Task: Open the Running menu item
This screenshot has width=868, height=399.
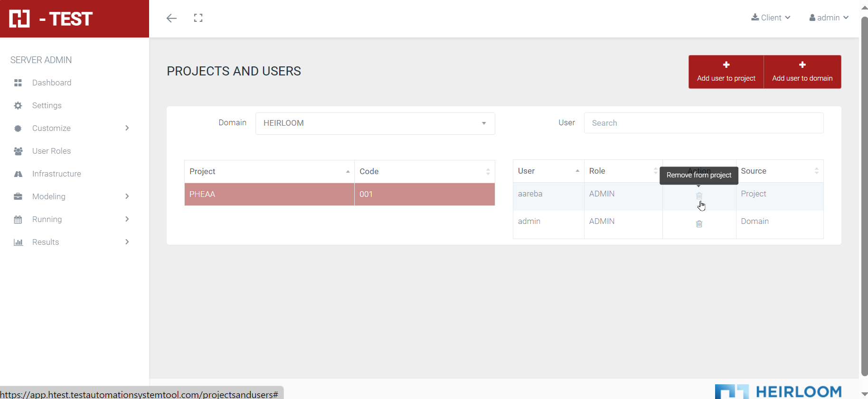Action: [x=71, y=219]
